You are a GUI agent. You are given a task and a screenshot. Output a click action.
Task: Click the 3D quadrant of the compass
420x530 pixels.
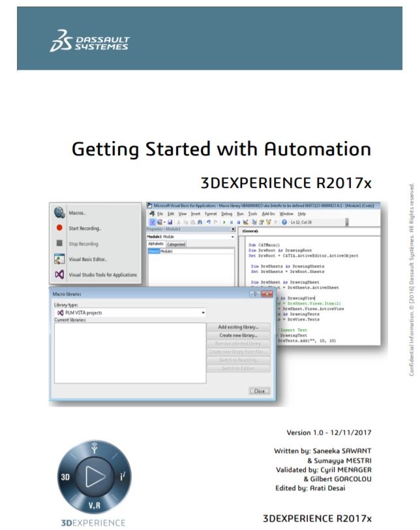click(65, 477)
